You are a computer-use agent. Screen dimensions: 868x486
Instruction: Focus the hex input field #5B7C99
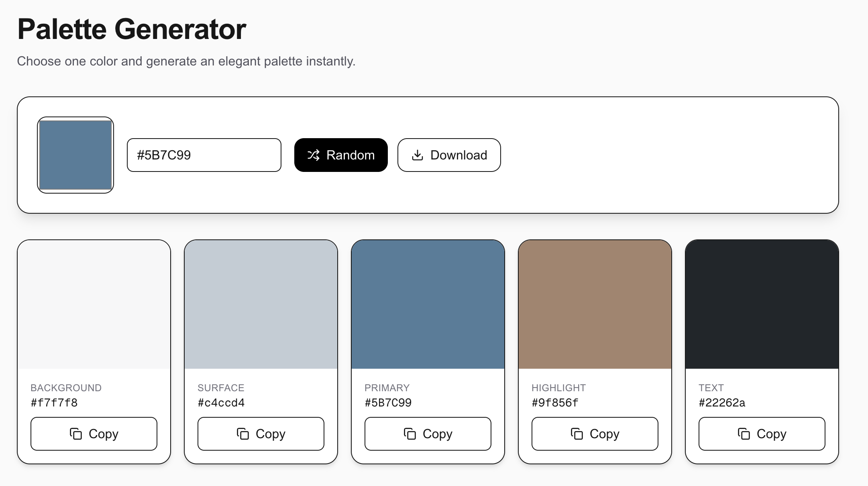click(204, 155)
